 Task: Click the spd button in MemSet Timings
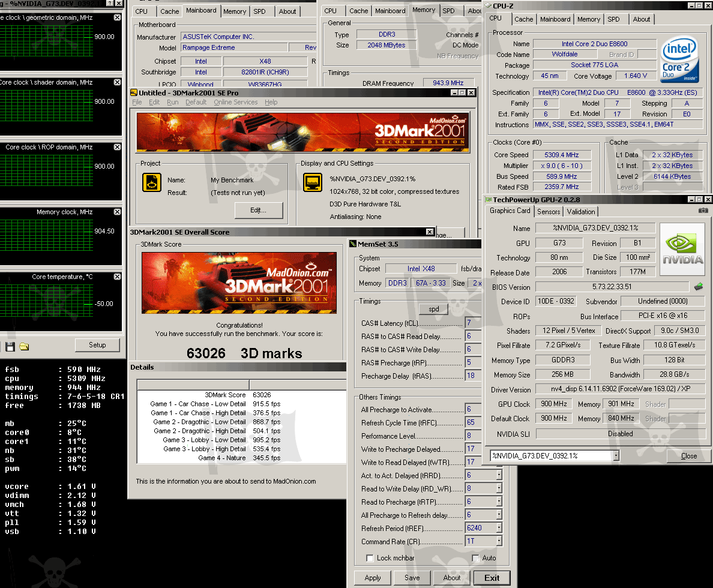pos(434,309)
